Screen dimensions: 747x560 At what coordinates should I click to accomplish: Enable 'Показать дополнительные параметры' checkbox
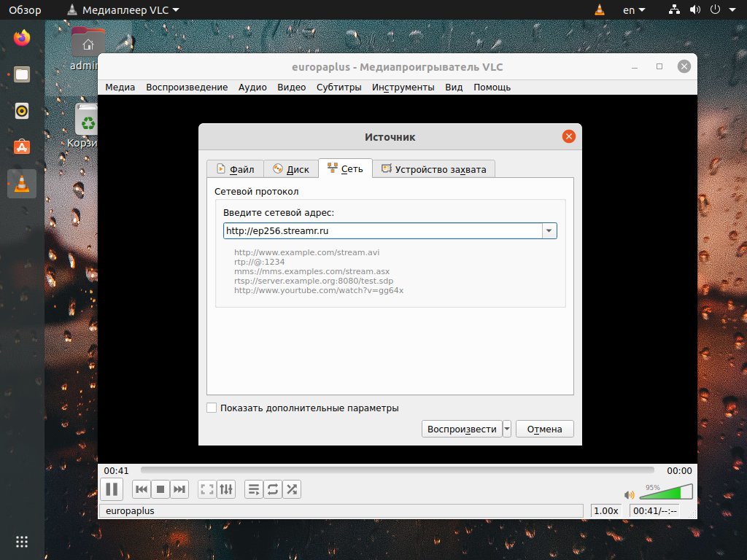coord(212,408)
